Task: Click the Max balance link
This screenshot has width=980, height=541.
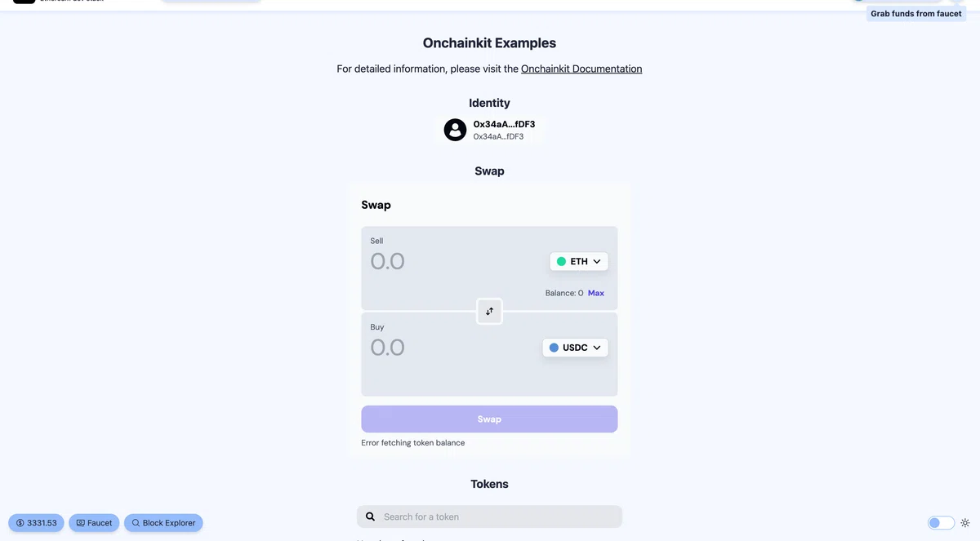Action: [596, 293]
